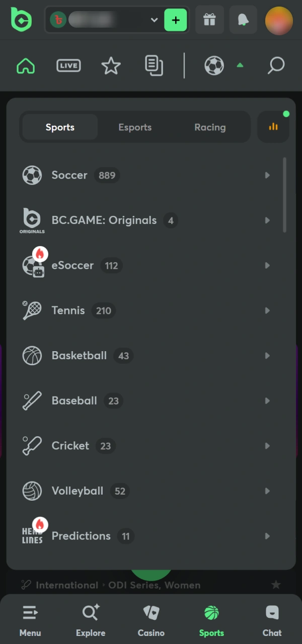Open the gift promotions icon

click(209, 20)
